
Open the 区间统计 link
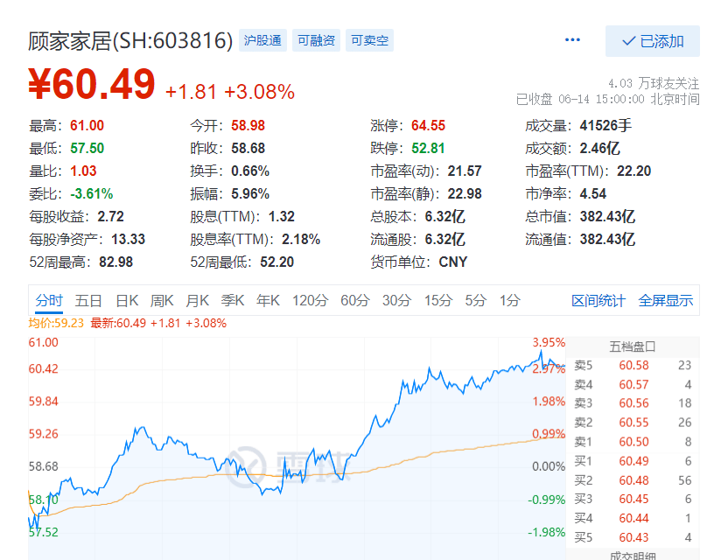[x=598, y=301]
